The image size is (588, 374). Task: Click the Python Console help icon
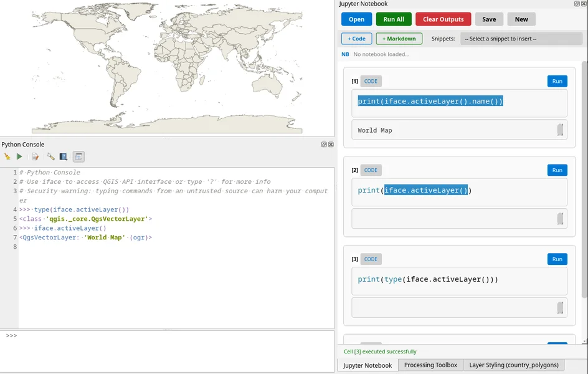click(63, 157)
